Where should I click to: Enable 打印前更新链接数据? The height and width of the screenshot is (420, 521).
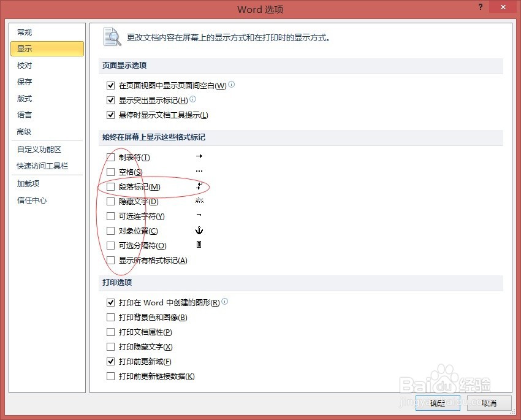[111, 376]
